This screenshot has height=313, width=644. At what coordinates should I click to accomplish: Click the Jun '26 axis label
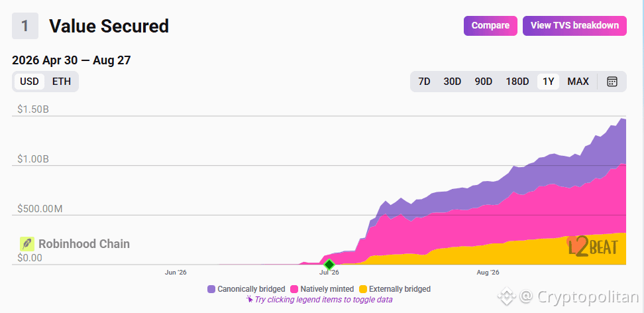click(176, 273)
